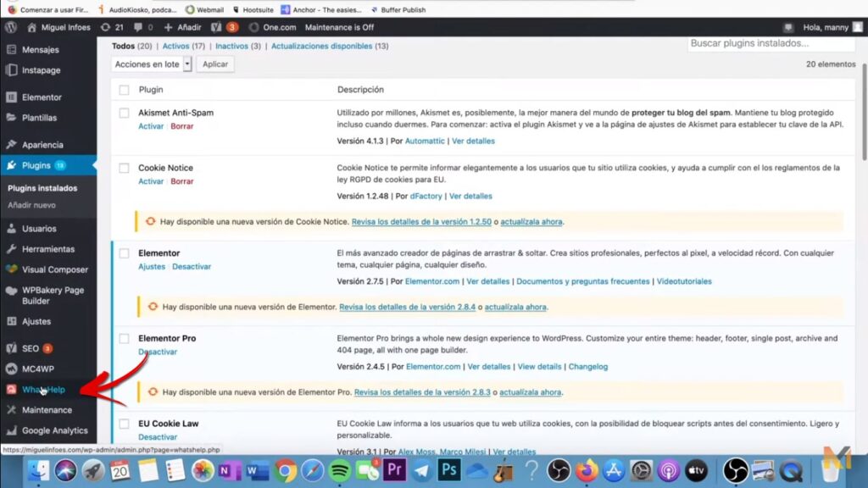Open the Ajustes link under Elementor plugin
868x488 pixels.
point(152,267)
